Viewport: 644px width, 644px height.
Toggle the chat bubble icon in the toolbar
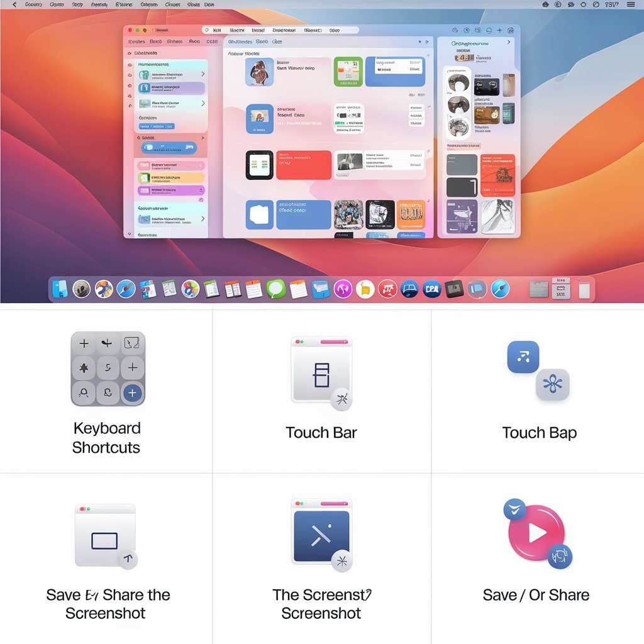pos(489,30)
